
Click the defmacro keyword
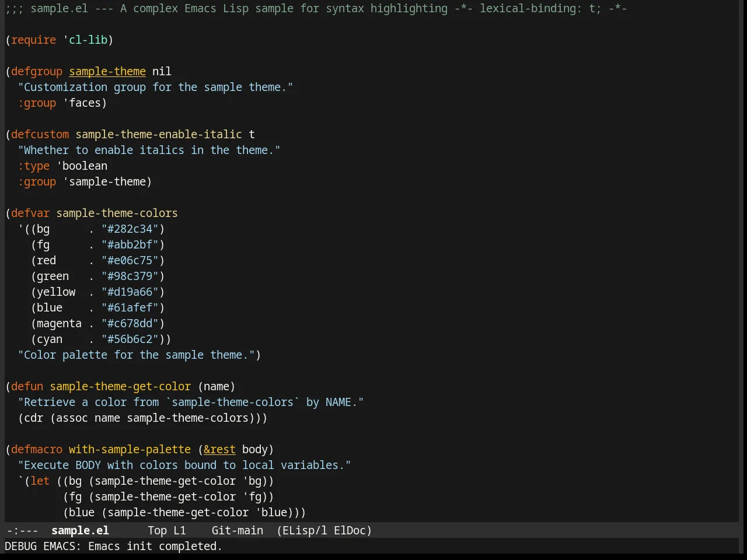[x=37, y=449]
